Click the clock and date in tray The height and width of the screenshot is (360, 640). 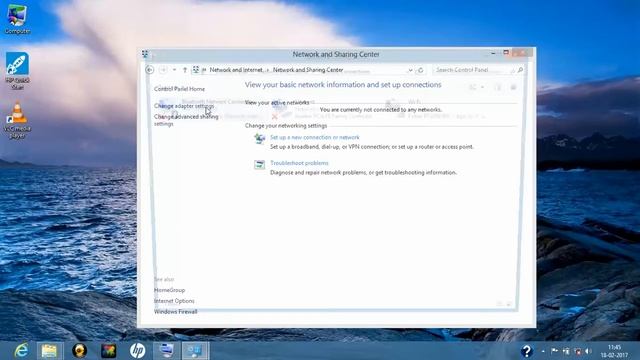click(614, 351)
